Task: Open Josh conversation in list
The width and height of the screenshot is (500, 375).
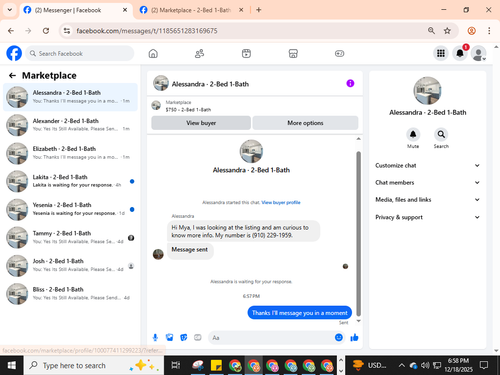Action: point(70,266)
